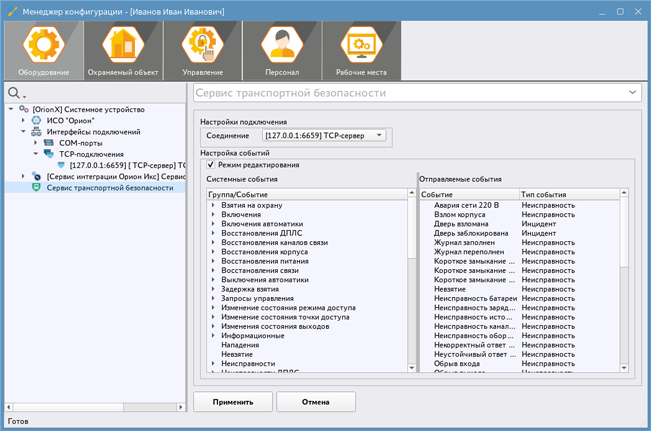Expand the COM-порты tree node

(x=37, y=143)
